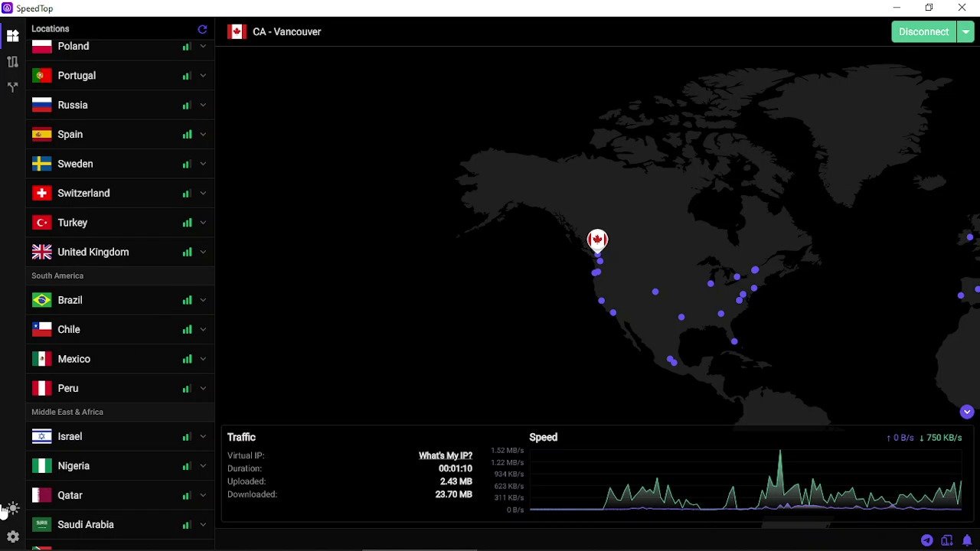
Task: Open the split-path arrows sidebar icon
Action: click(12, 87)
